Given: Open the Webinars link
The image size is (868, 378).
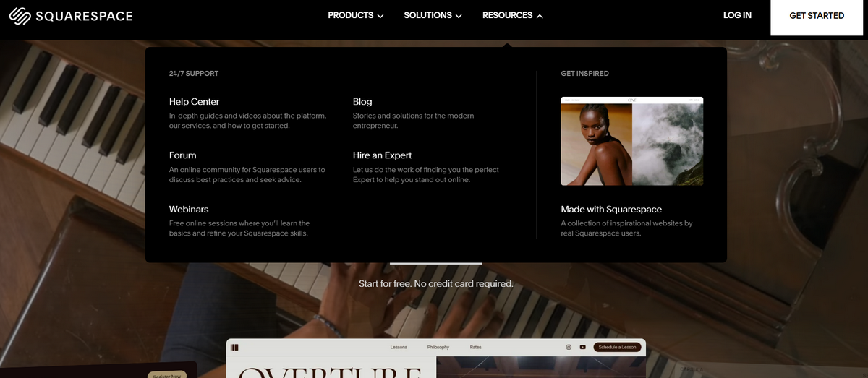Looking at the screenshot, I should (189, 210).
